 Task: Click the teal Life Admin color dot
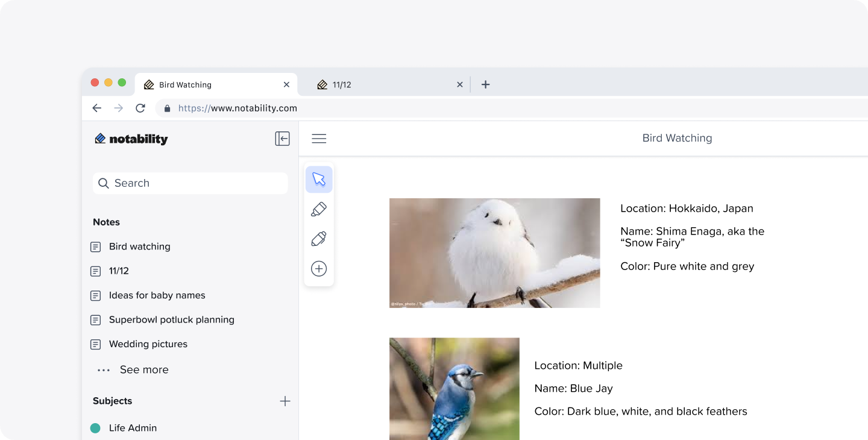click(95, 428)
